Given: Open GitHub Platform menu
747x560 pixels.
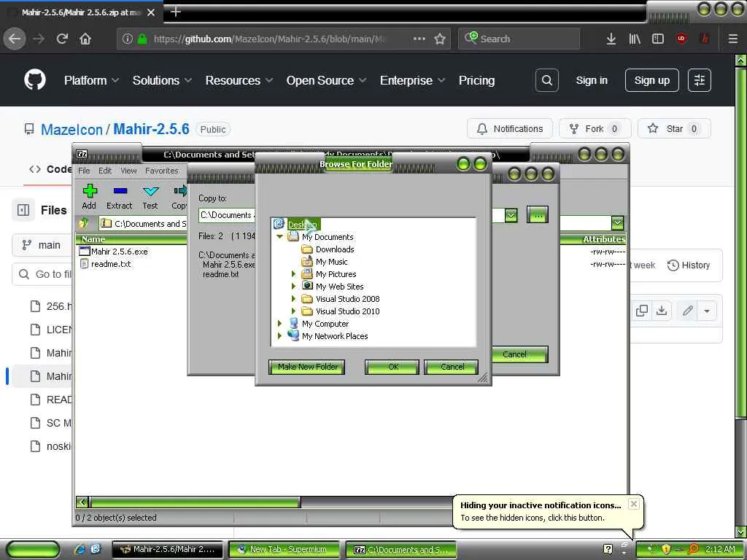Looking at the screenshot, I should click(x=91, y=80).
